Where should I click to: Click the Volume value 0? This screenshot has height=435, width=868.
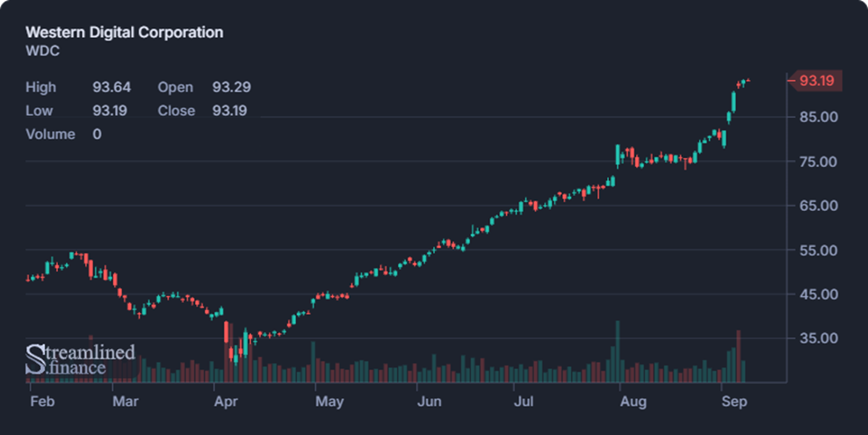[x=97, y=134]
